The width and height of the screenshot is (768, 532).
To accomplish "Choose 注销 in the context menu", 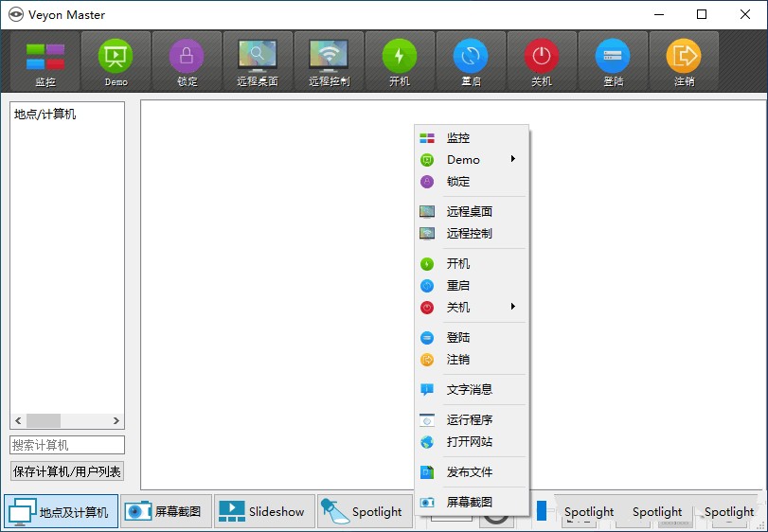I will click(472, 360).
